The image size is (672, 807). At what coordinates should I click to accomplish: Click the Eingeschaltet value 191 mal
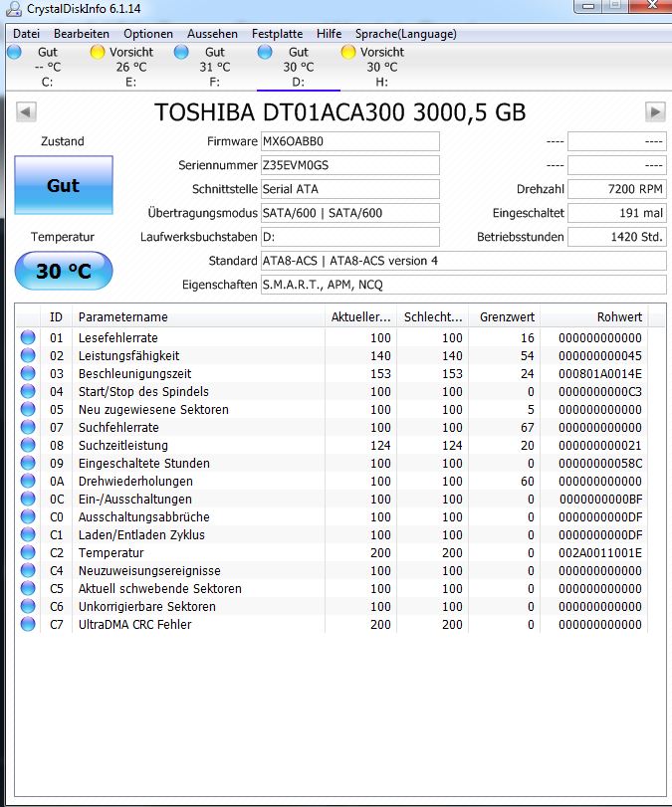[617, 213]
